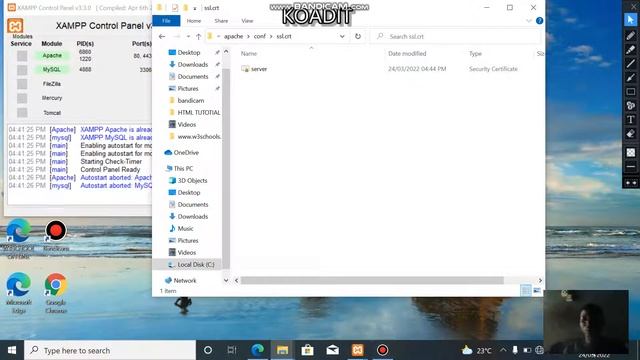Toggle Mercury service checkbox in XAMPP
This screenshot has height=360, width=640.
[x=22, y=98]
